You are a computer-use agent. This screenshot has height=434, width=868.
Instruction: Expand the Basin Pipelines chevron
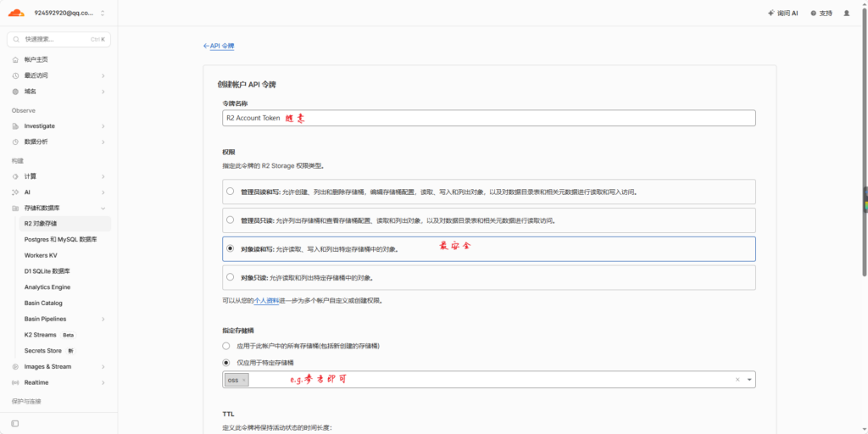click(103, 319)
